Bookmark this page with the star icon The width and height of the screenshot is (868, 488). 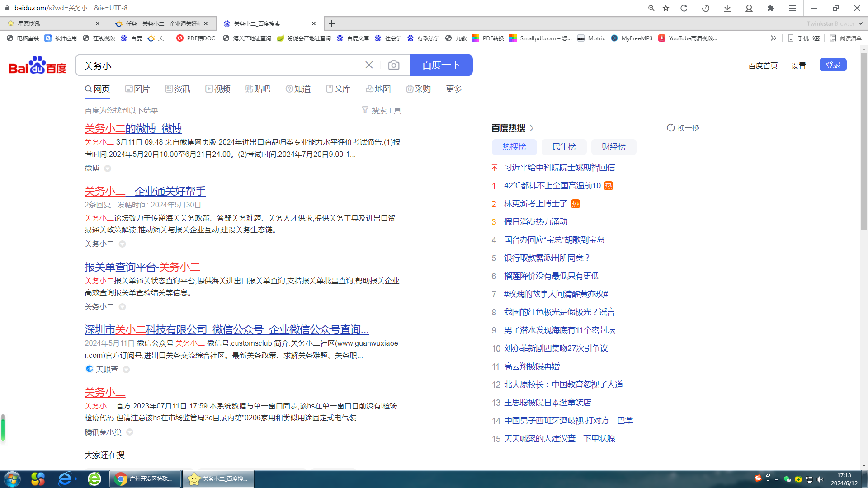(x=666, y=8)
